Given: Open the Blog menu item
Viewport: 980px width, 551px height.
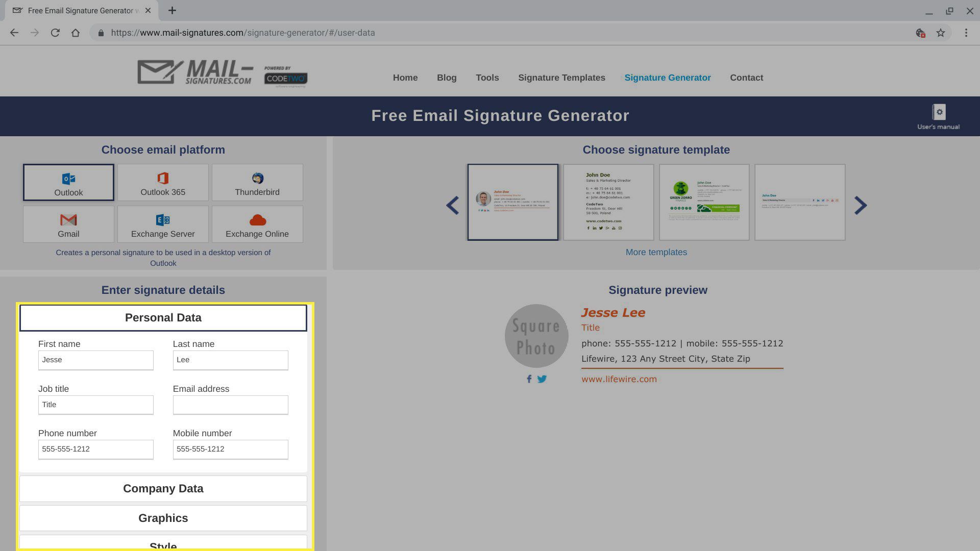Looking at the screenshot, I should (x=446, y=78).
